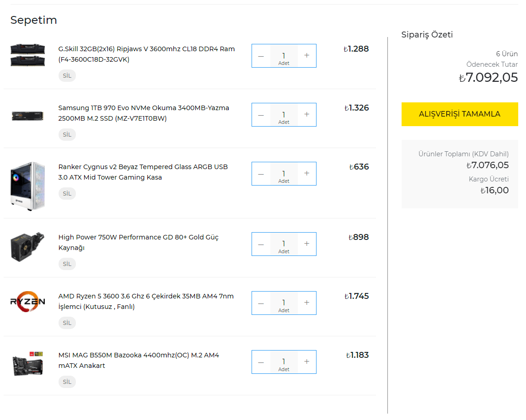Screen dimensions: 526x420
Task: Reduce quantity of High Power 750W PSU
Action: (x=261, y=244)
